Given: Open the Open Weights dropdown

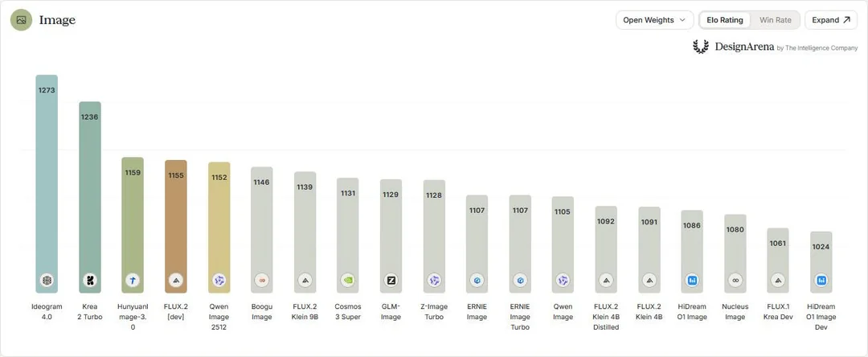Looking at the screenshot, I should tap(654, 20).
